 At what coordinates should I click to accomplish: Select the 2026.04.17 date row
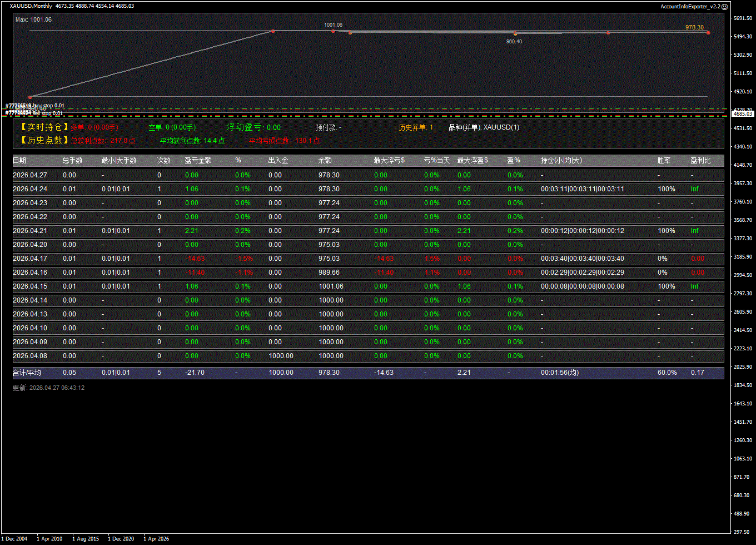click(x=30, y=259)
